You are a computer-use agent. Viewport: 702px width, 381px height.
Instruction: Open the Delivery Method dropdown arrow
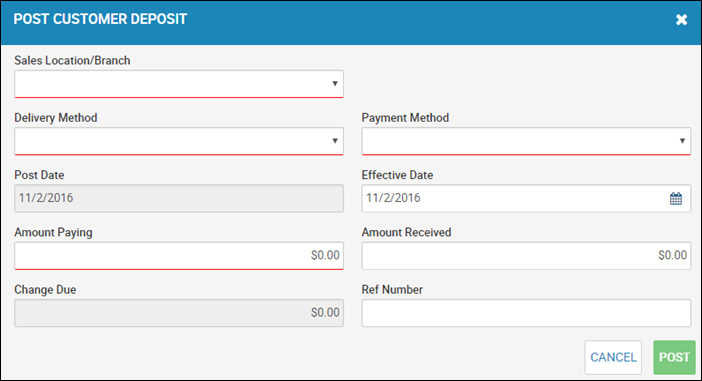334,141
